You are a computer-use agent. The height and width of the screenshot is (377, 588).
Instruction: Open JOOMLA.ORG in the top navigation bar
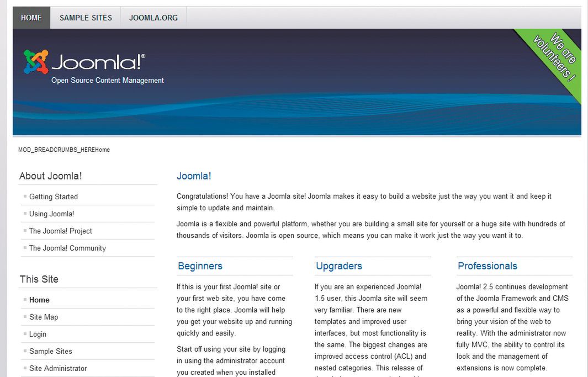pos(153,18)
